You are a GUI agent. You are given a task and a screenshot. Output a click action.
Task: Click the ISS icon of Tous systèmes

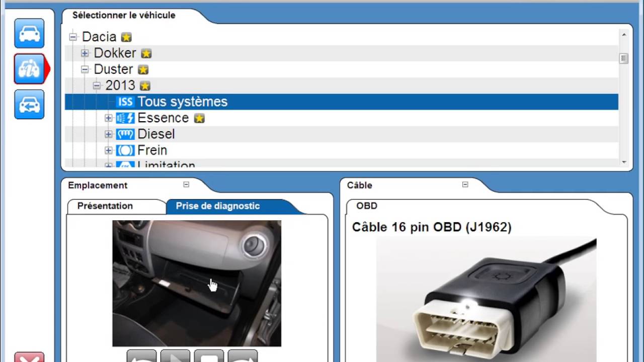click(125, 102)
